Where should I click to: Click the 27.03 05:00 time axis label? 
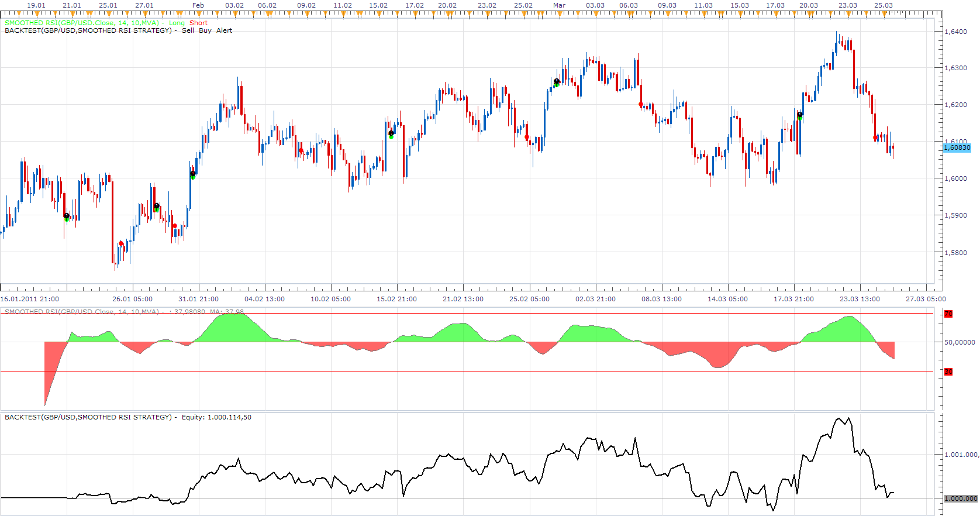coord(926,299)
